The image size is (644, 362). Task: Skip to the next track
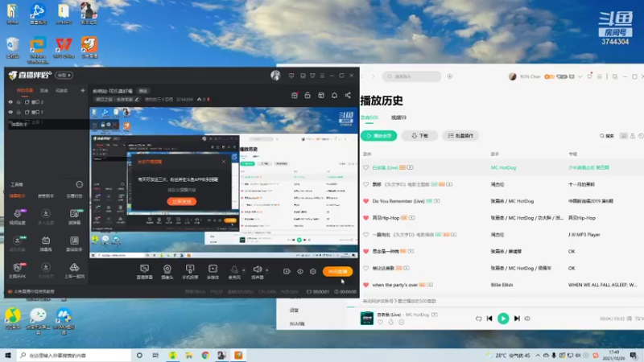[x=517, y=319]
